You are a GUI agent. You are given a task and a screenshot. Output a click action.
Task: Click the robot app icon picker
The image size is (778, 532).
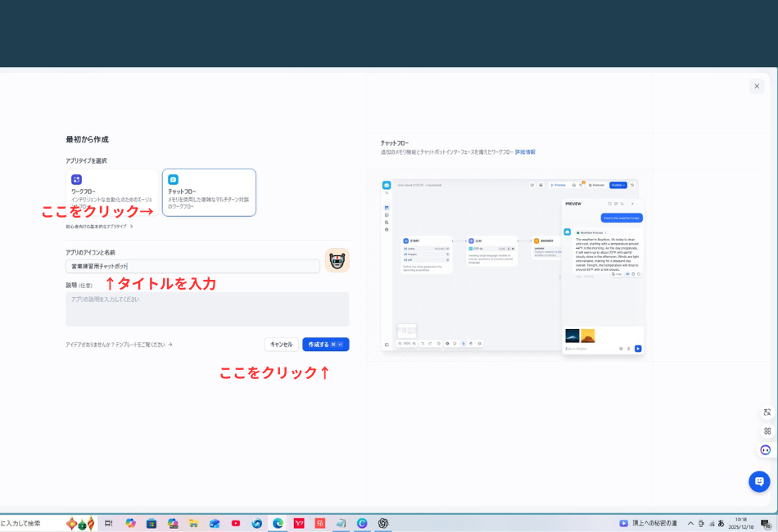pyautogui.click(x=337, y=260)
